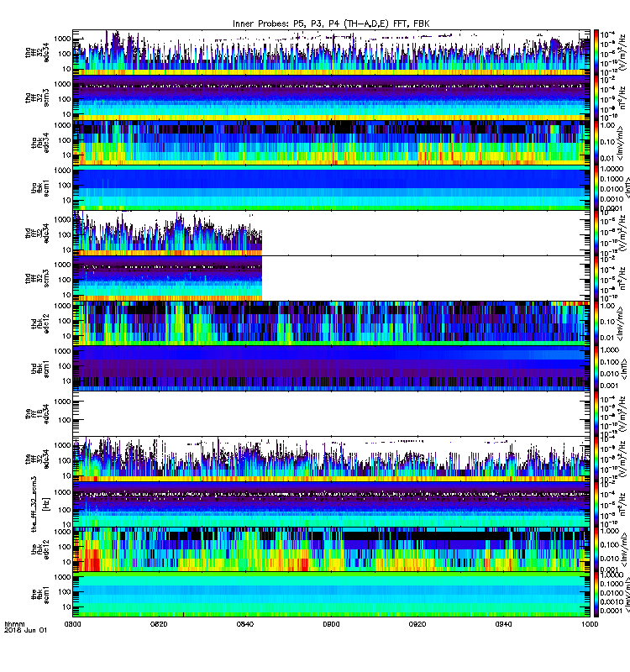This screenshot has height=672, width=630.
Task: Click the 'the_fff_32_scm3 [Hz]' axis label
Action: coord(40,504)
